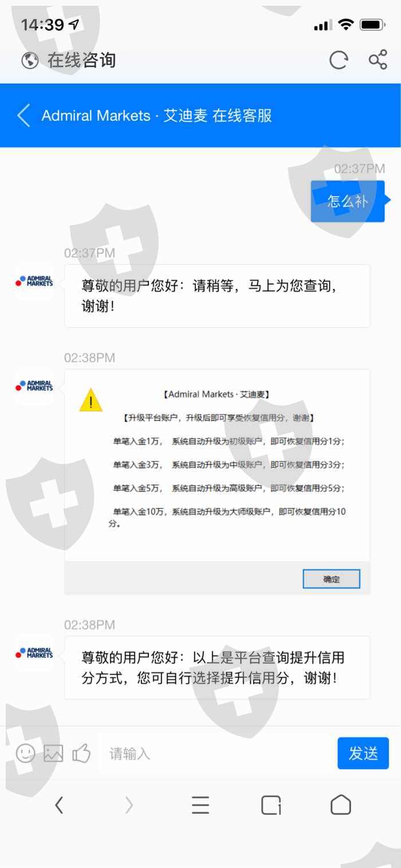Tap the Admiral Markets avatar by the 02:37PM reply
This screenshot has height=868, width=401.
click(34, 281)
